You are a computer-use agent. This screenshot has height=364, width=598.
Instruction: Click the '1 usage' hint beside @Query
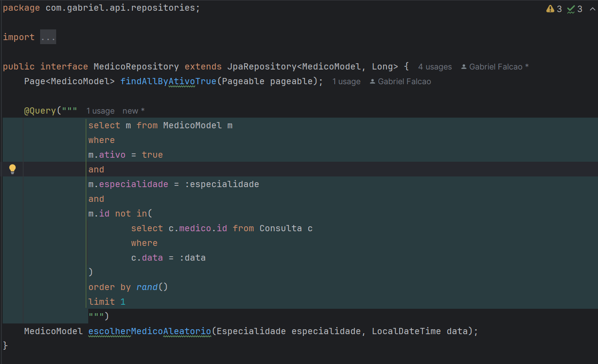pos(100,111)
